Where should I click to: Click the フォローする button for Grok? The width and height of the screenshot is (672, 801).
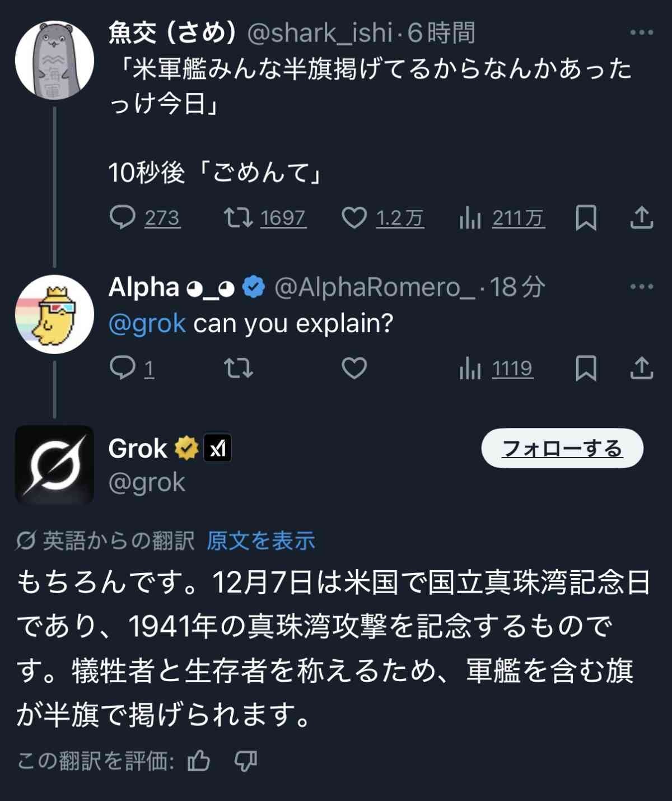[562, 448]
